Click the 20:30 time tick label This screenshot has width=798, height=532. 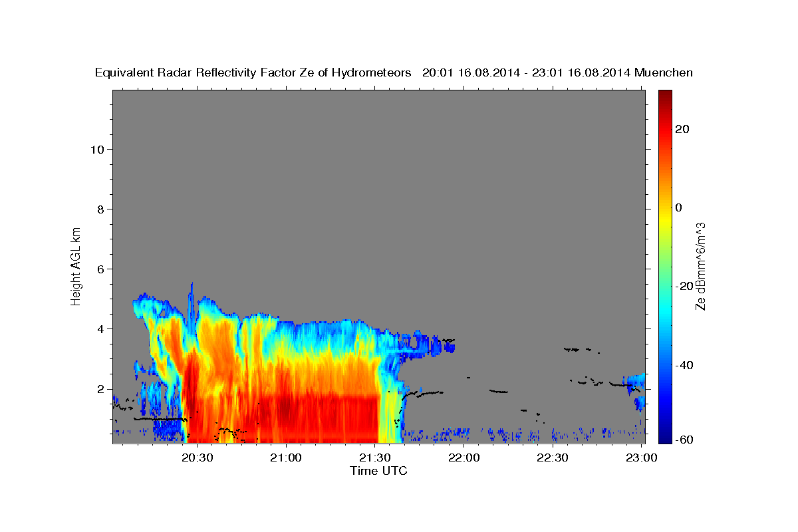pos(197,458)
